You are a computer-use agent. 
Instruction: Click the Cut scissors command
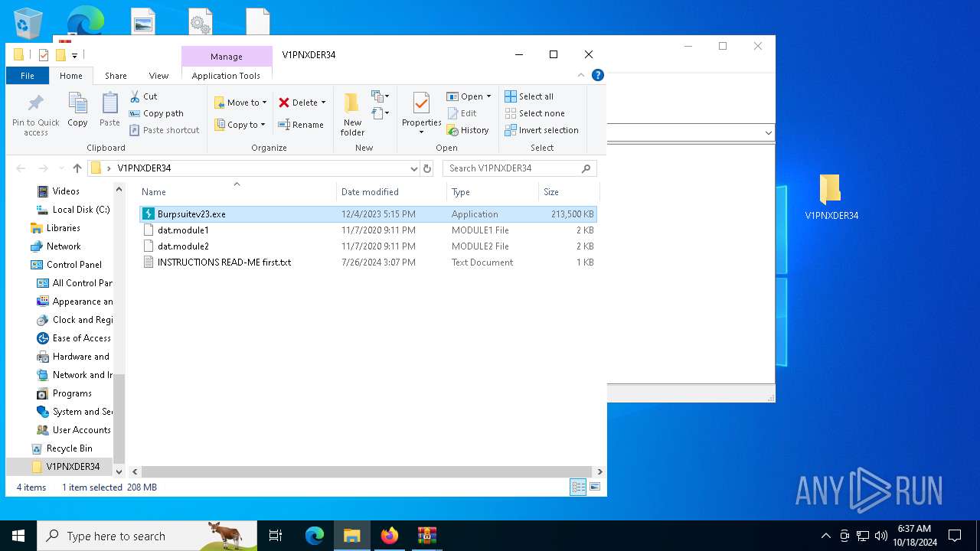pyautogui.click(x=143, y=96)
